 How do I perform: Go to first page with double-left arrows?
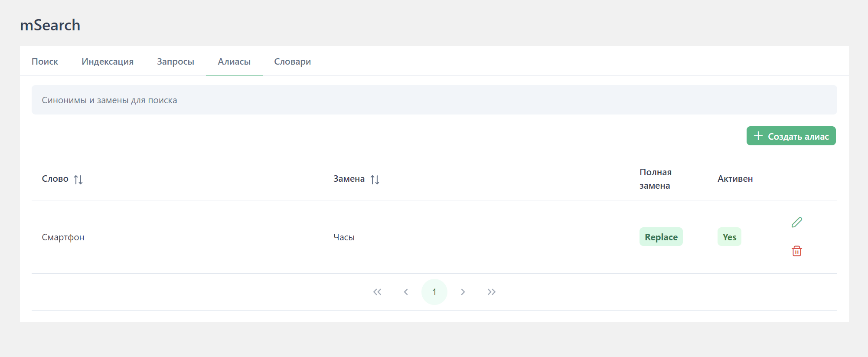[x=377, y=292]
